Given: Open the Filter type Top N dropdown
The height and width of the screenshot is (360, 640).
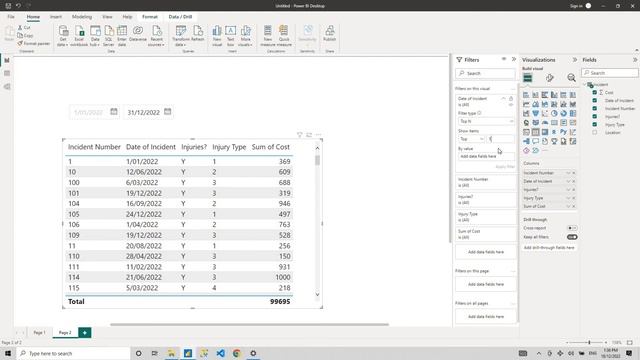Looking at the screenshot, I should (x=486, y=121).
